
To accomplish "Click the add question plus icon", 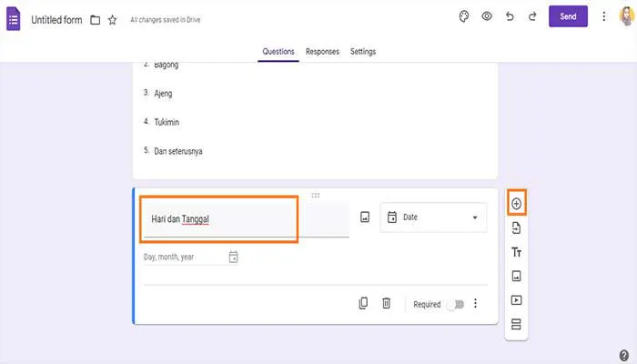I will point(516,203).
